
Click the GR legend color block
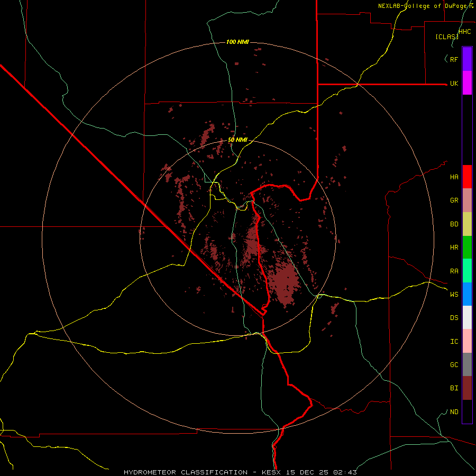pyautogui.click(x=467, y=200)
